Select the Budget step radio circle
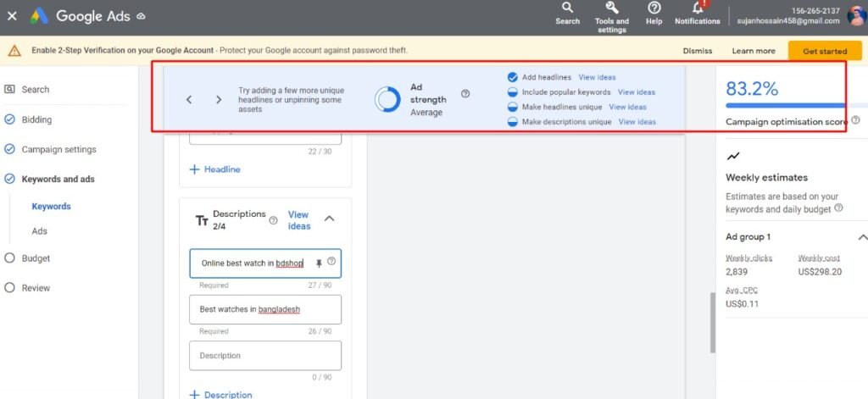Image resolution: width=868 pixels, height=399 pixels. pos(10,258)
